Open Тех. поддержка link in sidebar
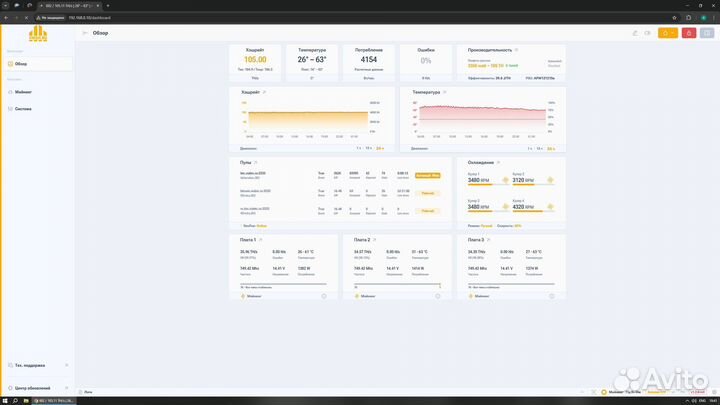This screenshot has width=720, height=405. (30, 365)
